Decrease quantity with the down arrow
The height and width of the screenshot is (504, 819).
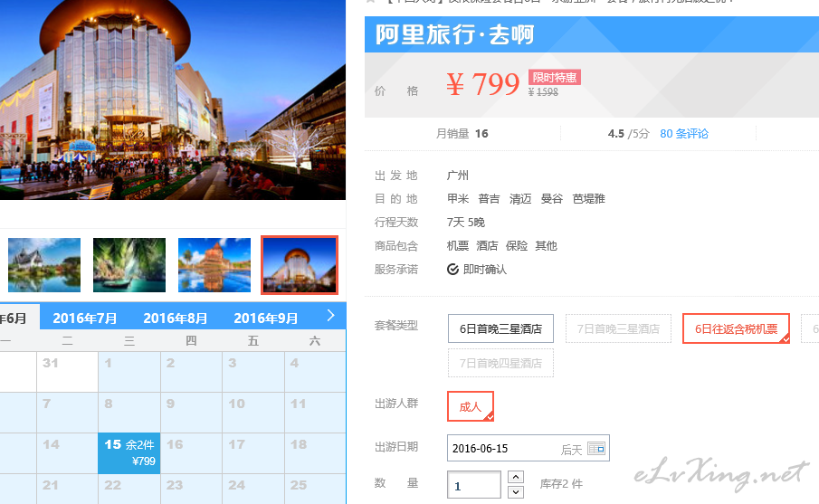(516, 492)
